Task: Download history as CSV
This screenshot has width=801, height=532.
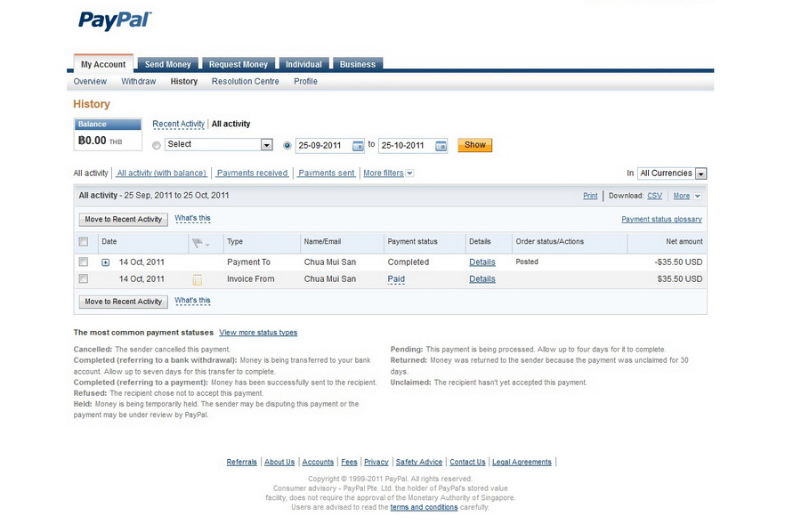Action: [x=654, y=196]
